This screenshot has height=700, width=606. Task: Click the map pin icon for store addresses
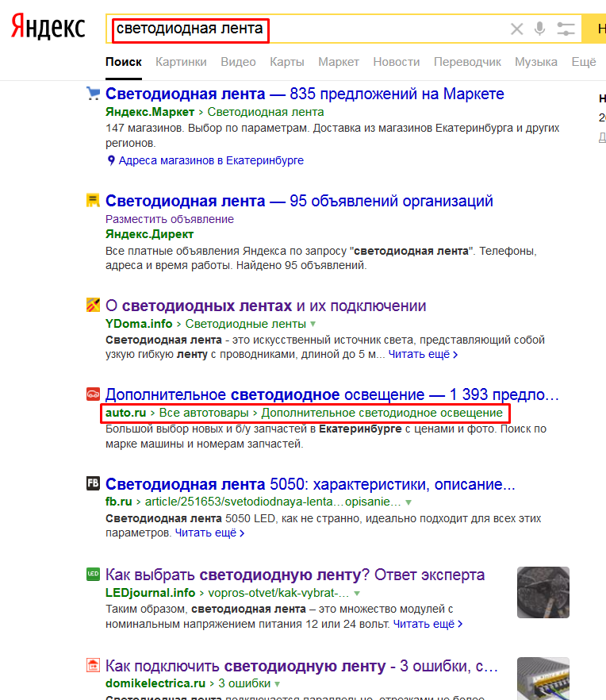tap(111, 160)
